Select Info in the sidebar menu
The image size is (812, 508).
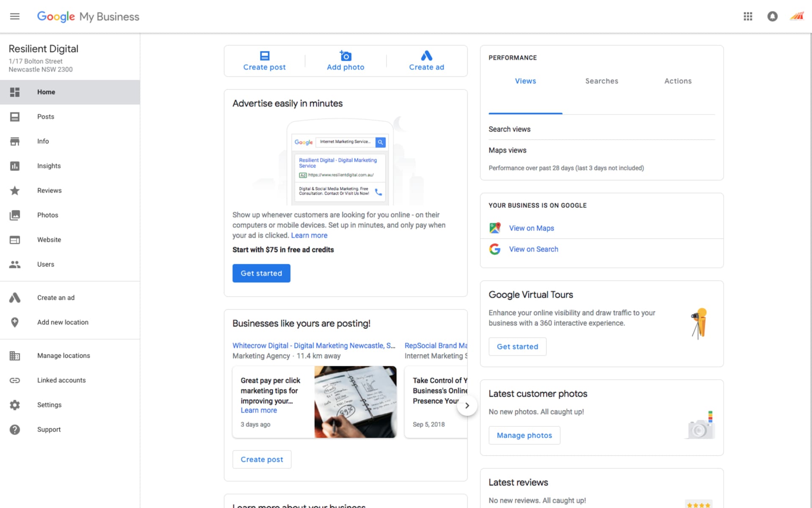[70, 141]
